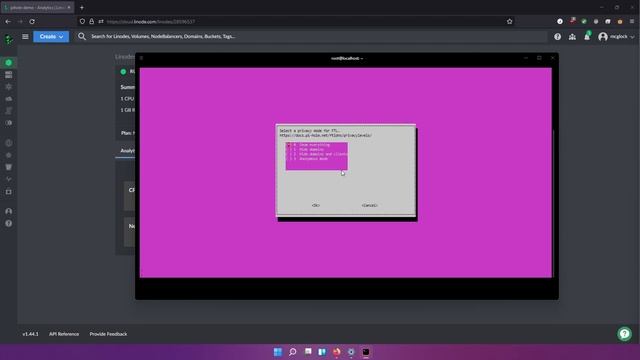Open Kubernetes icon in the sidebar
Image resolution: width=640 pixels, height=360 pixels.
pyautogui.click(x=9, y=155)
